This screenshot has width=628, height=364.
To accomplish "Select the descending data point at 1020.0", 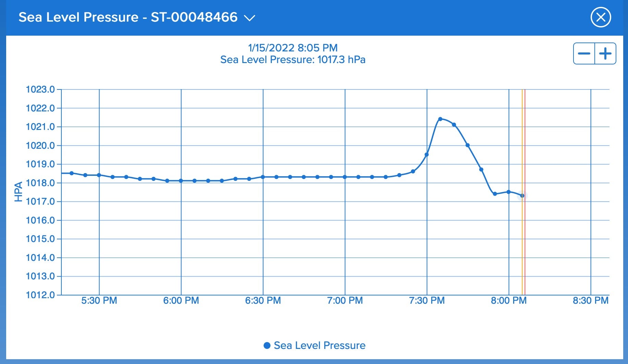I will click(x=468, y=145).
